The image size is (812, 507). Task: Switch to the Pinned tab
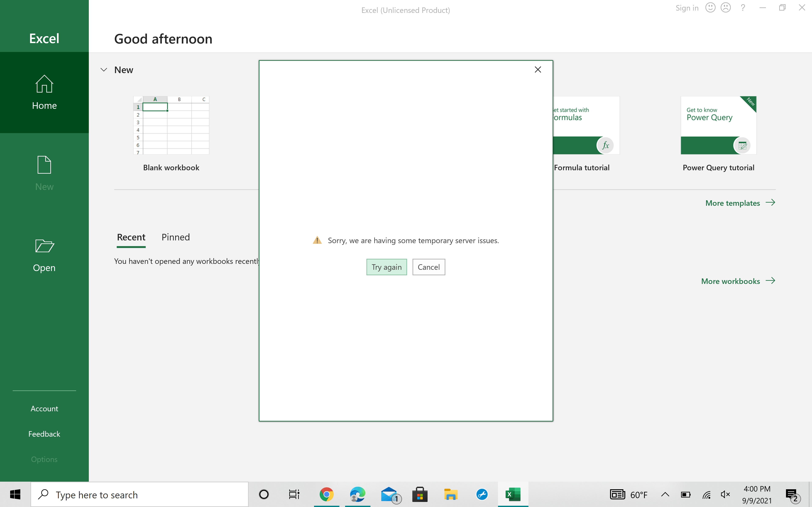click(x=176, y=237)
